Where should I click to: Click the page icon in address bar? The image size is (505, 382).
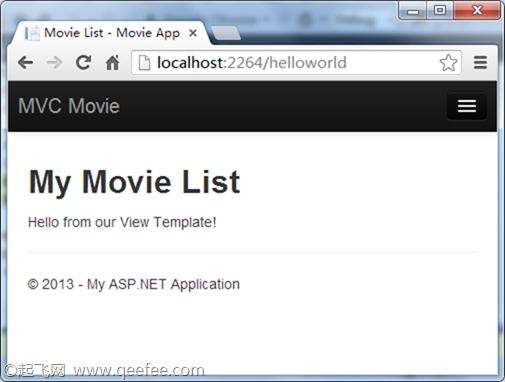pyautogui.click(x=144, y=63)
